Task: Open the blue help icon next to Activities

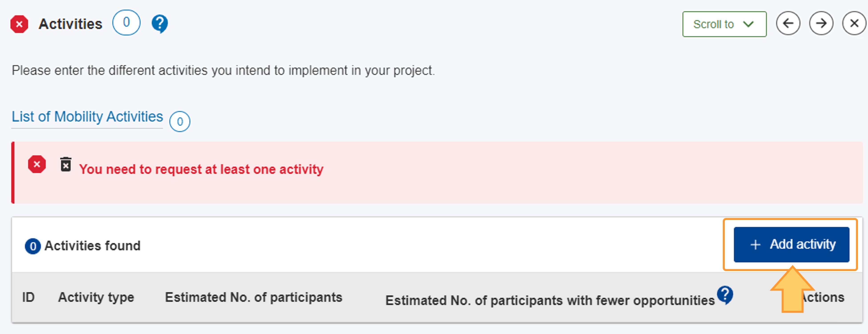Action: 159,24
